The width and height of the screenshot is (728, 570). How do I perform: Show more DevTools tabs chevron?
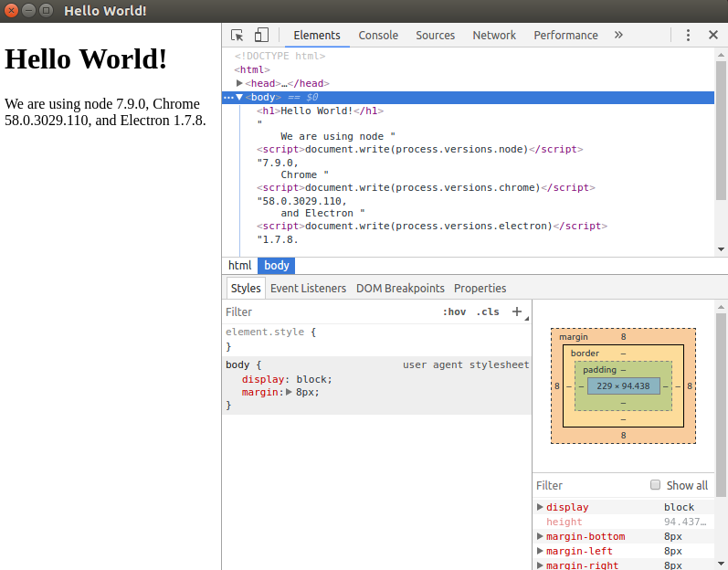point(618,36)
